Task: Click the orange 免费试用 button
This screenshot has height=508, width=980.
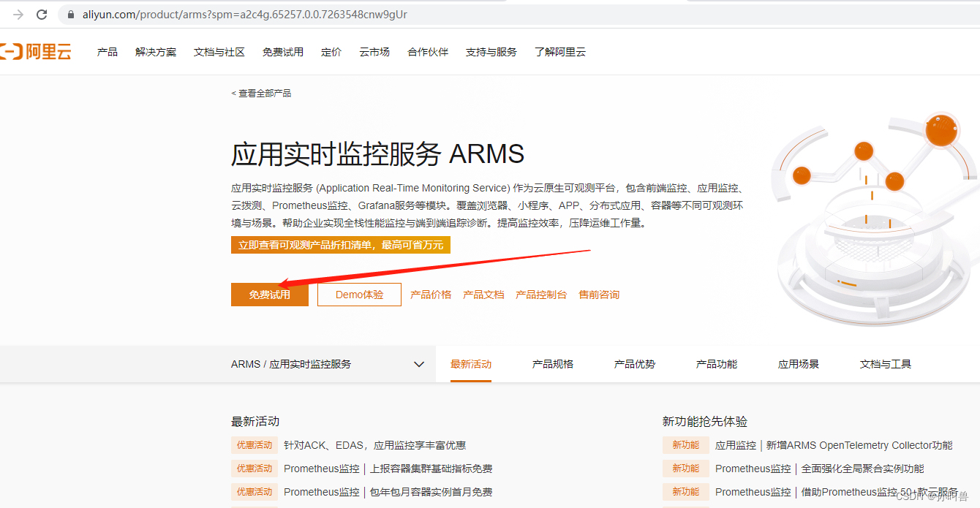Action: pos(270,295)
